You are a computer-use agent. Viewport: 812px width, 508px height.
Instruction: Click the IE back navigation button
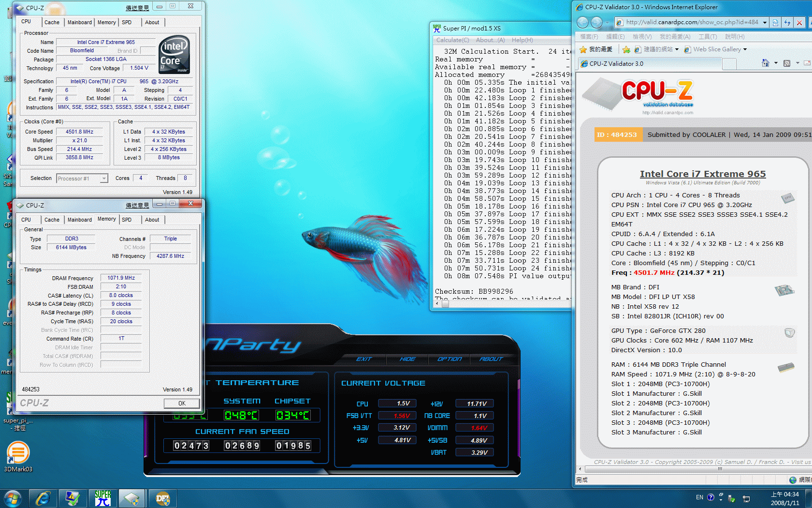click(x=583, y=22)
